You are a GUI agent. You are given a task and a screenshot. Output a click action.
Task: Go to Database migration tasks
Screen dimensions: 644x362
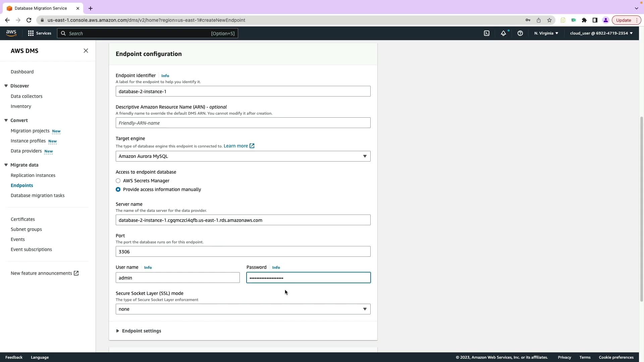[38, 195]
